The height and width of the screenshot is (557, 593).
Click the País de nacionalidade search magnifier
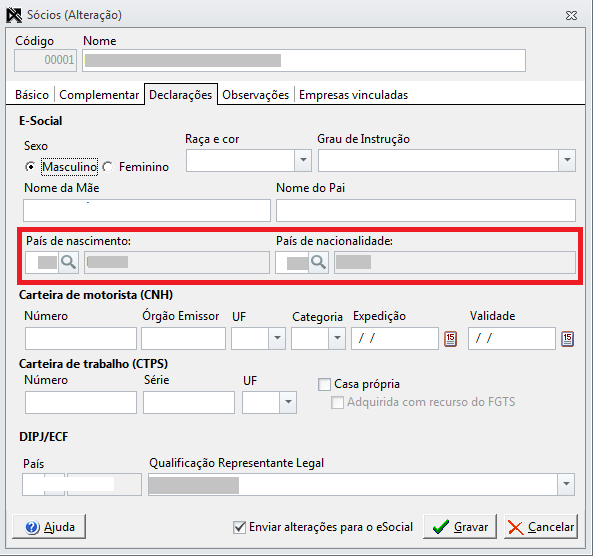(x=318, y=262)
